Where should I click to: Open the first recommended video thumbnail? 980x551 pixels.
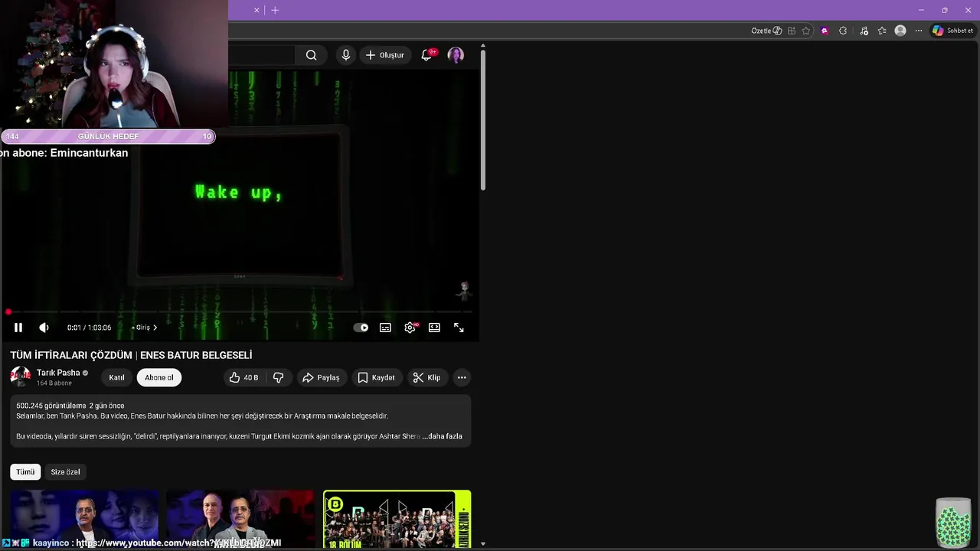pyautogui.click(x=84, y=519)
